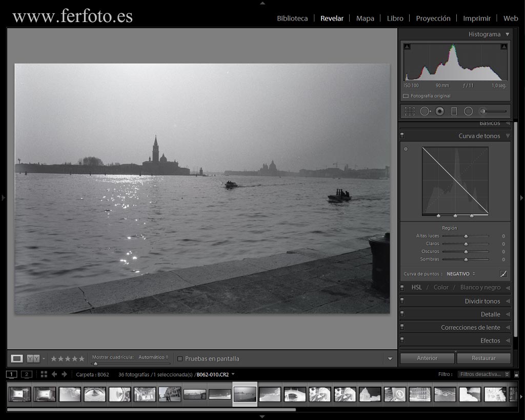Collapse the Histograma panel

[x=508, y=34]
